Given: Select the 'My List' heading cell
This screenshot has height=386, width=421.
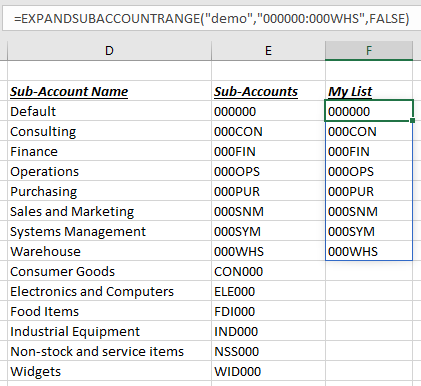Looking at the screenshot, I should point(369,91).
